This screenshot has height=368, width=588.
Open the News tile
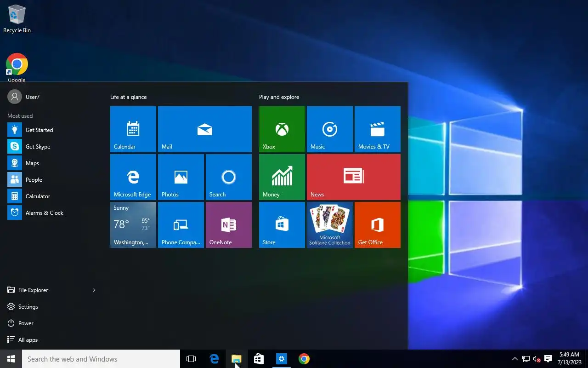[x=354, y=177]
